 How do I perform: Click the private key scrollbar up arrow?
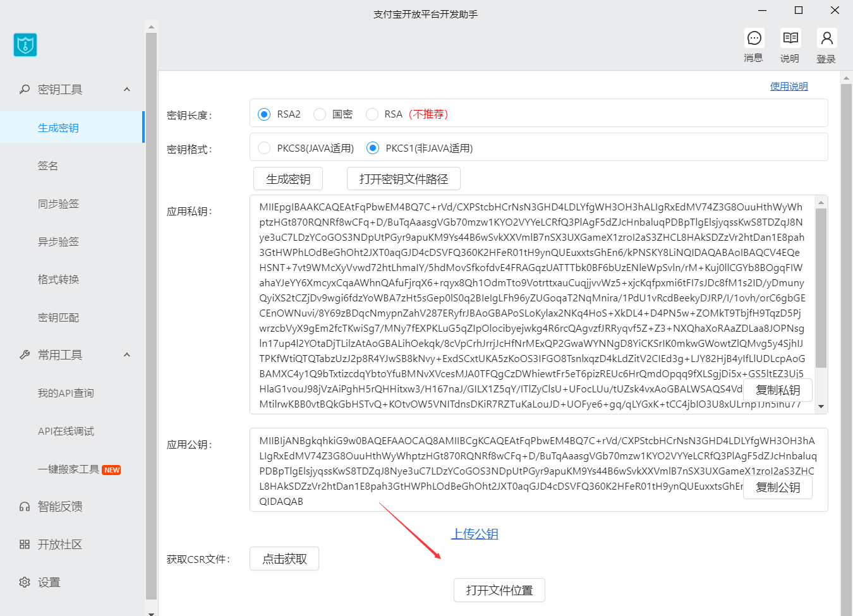(821, 202)
